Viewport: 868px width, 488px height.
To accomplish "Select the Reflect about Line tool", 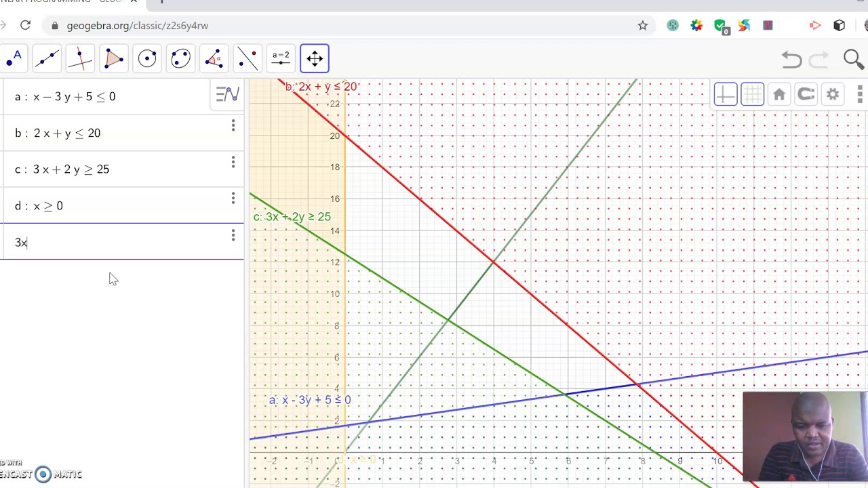I will tap(248, 59).
